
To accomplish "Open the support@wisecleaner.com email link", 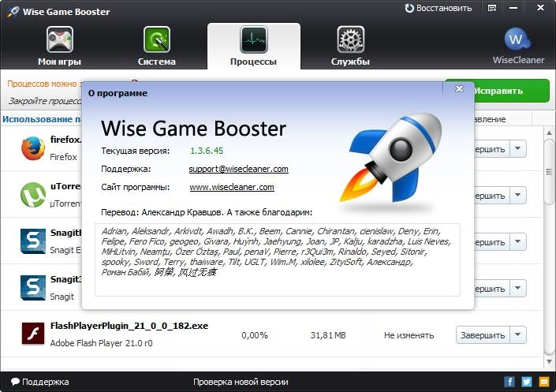I will (x=239, y=169).
